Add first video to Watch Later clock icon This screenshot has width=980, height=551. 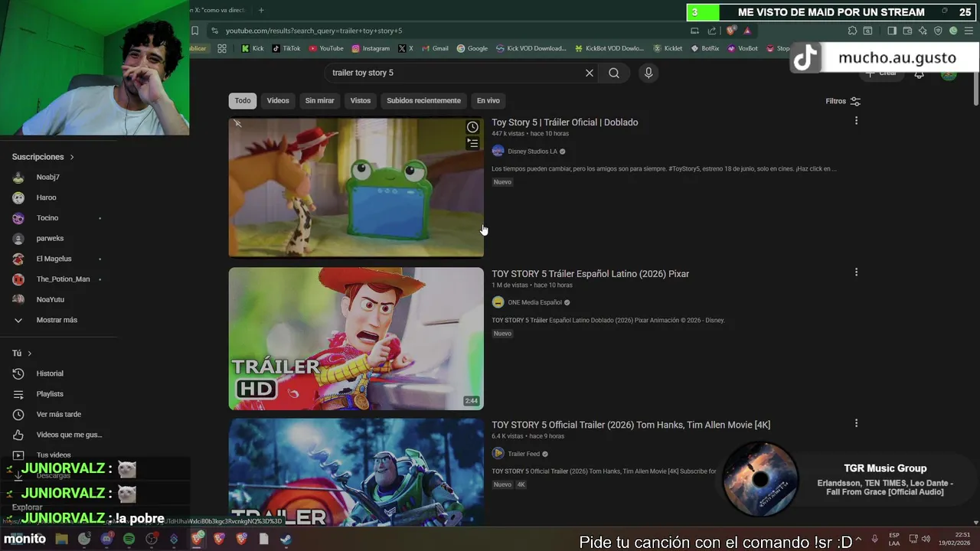472,127
